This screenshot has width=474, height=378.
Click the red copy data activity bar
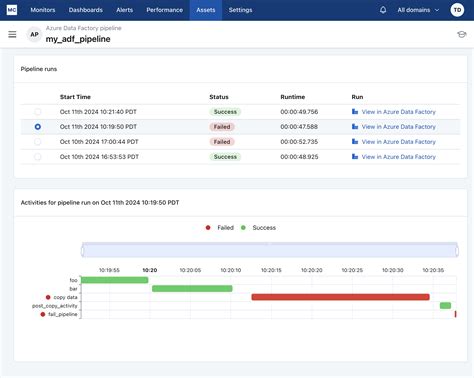coord(340,297)
